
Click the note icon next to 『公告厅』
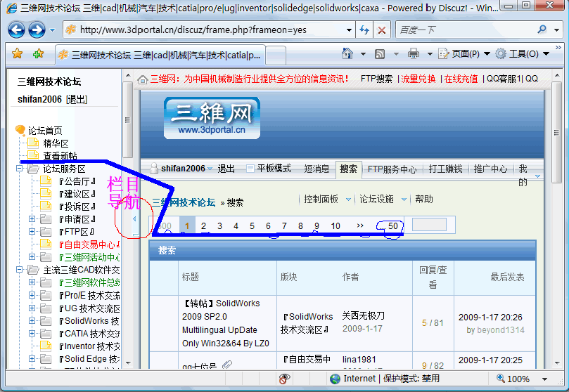46,181
